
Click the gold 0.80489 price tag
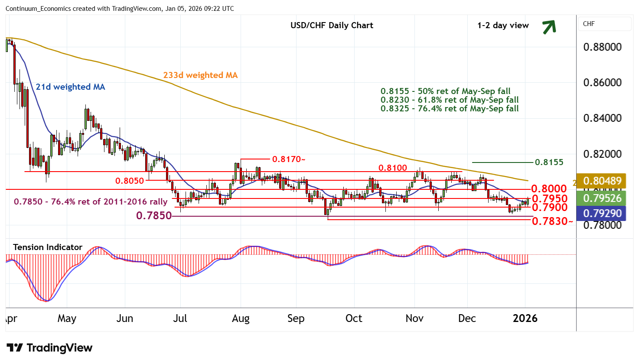click(602, 181)
